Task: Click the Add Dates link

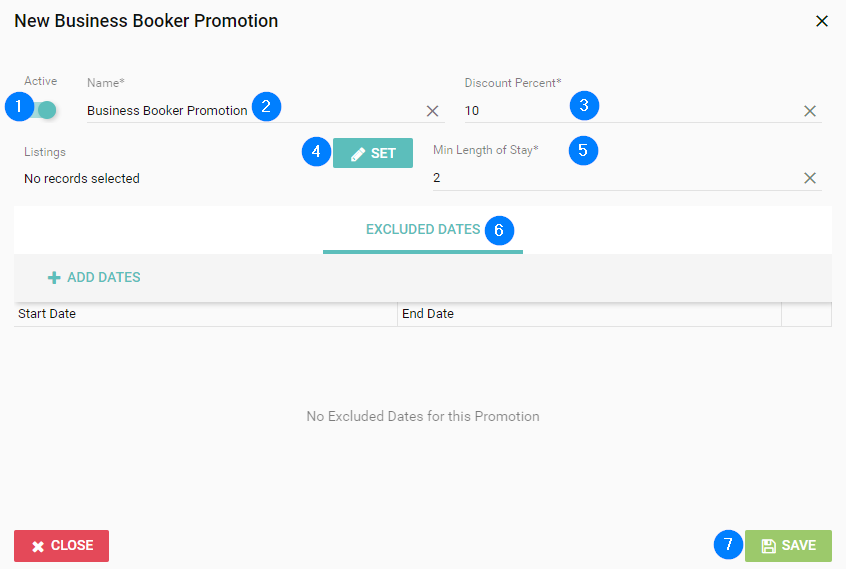Action: 94,277
